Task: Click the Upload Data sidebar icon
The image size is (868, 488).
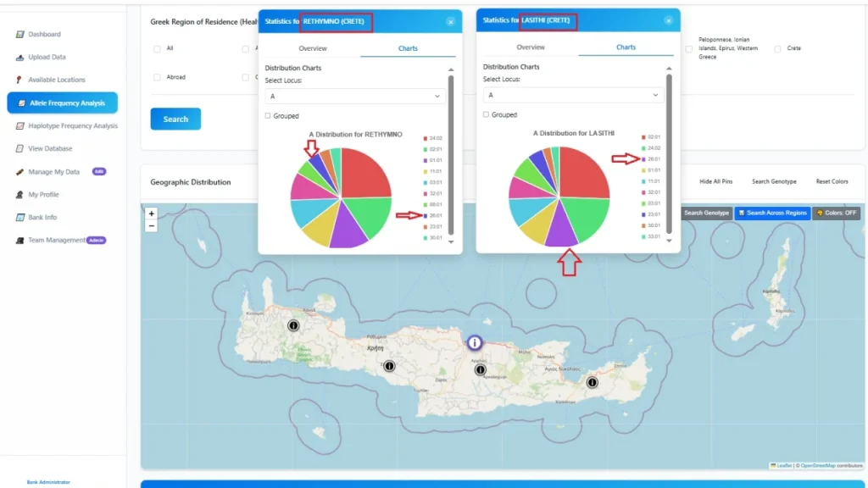Action: click(21, 58)
